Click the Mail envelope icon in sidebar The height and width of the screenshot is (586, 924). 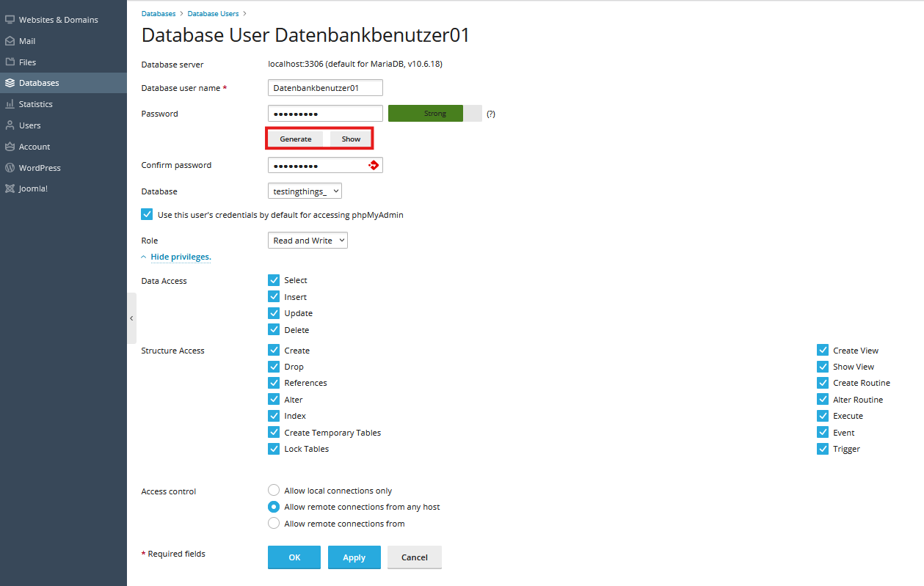[10, 41]
